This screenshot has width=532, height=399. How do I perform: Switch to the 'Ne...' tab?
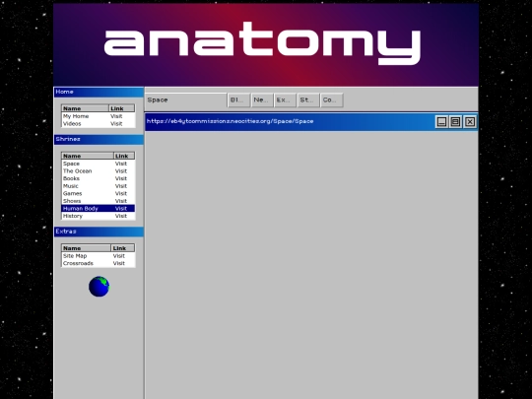pos(262,100)
